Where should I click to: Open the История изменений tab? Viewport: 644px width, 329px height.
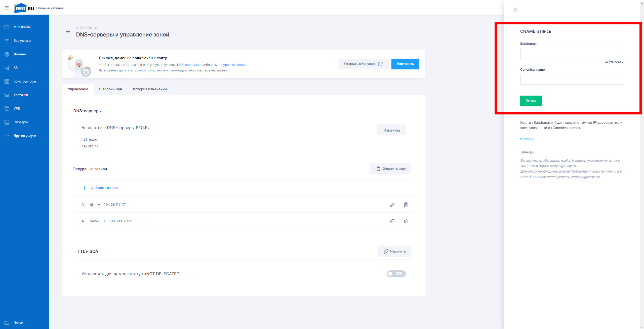pos(149,89)
